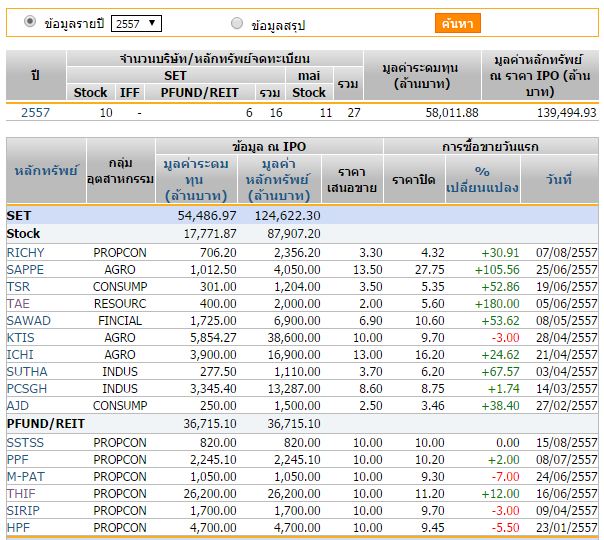This screenshot has height=540, width=604.
Task: Open the SIRIP security link
Action: coord(23,510)
